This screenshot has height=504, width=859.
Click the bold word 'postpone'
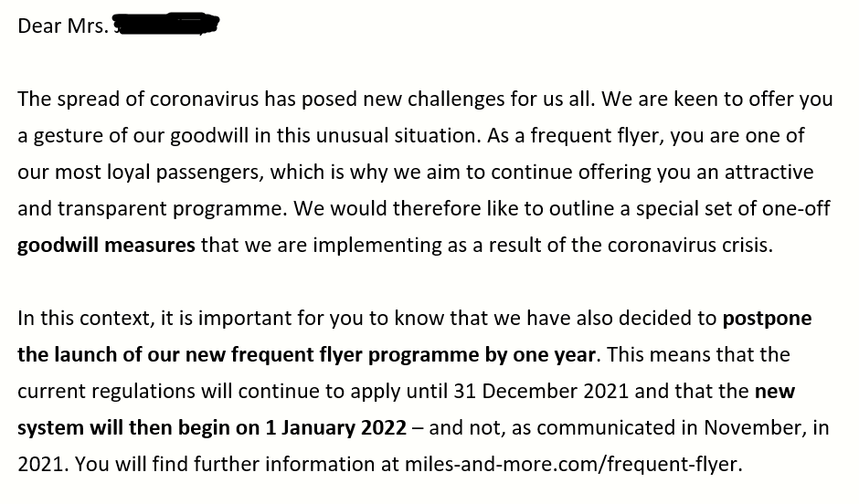pos(767,319)
